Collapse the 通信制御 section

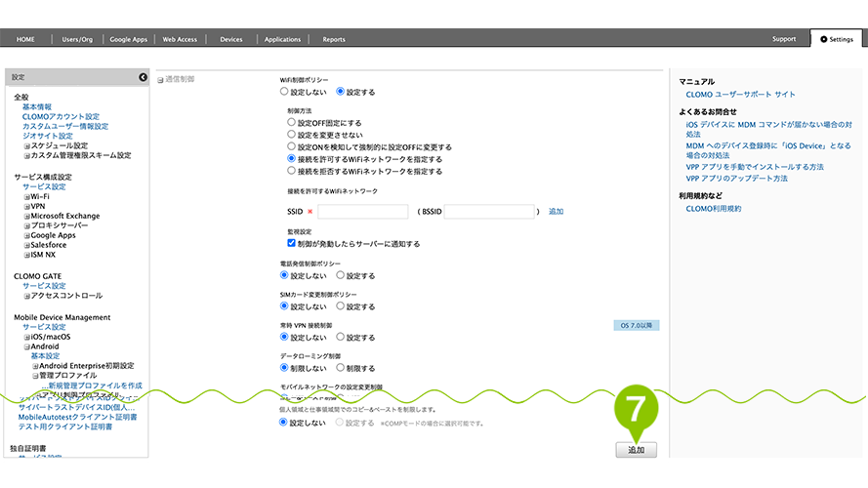click(x=160, y=80)
